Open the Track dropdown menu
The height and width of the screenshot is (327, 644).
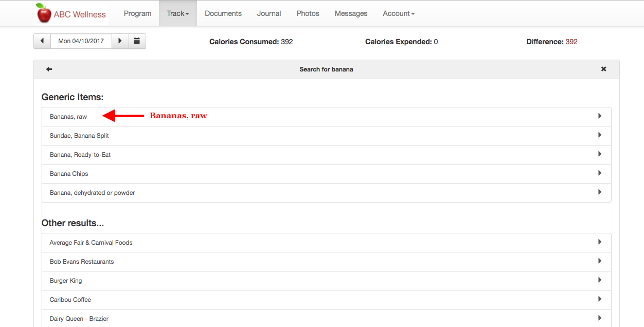tap(178, 13)
